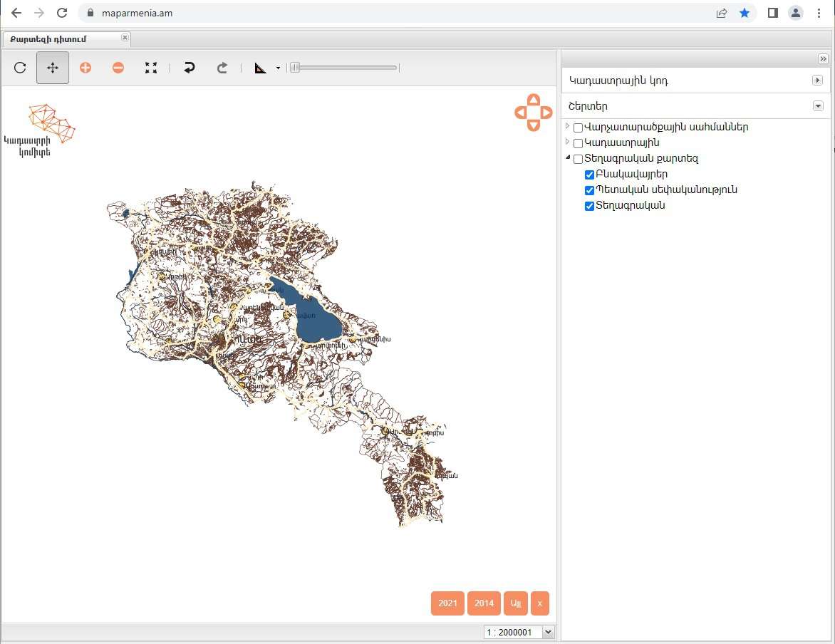Click the refresh map icon in toolbar

(20, 68)
